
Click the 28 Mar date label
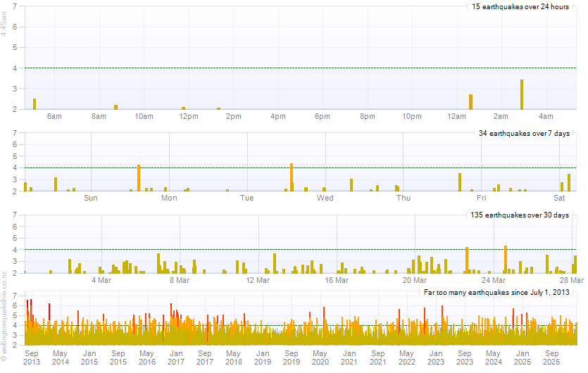click(575, 280)
